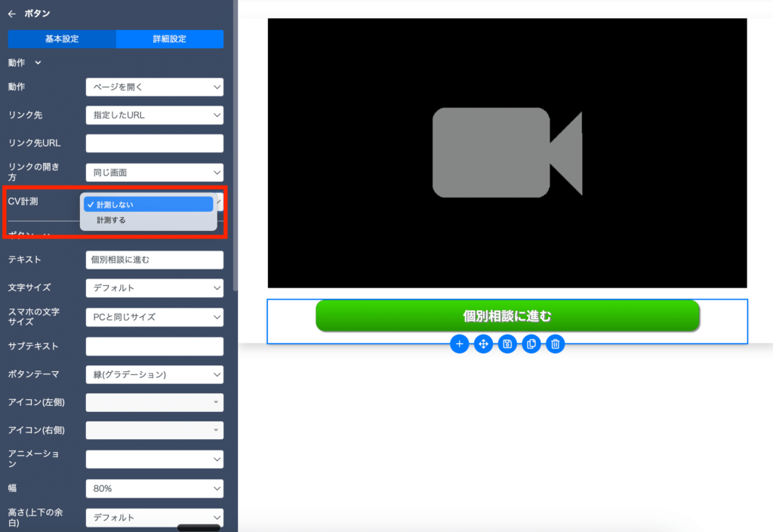
Task: Switch to the 基本設定 tab
Action: coord(62,39)
